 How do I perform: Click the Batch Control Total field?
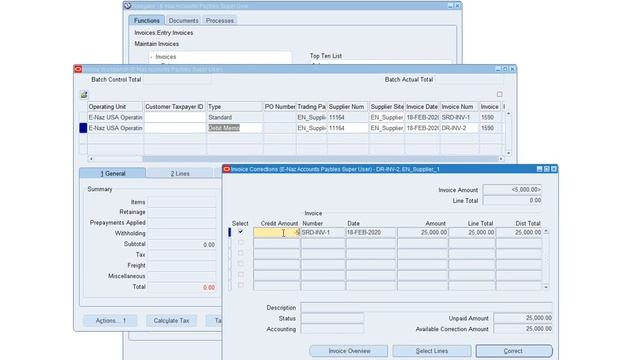coord(177,80)
